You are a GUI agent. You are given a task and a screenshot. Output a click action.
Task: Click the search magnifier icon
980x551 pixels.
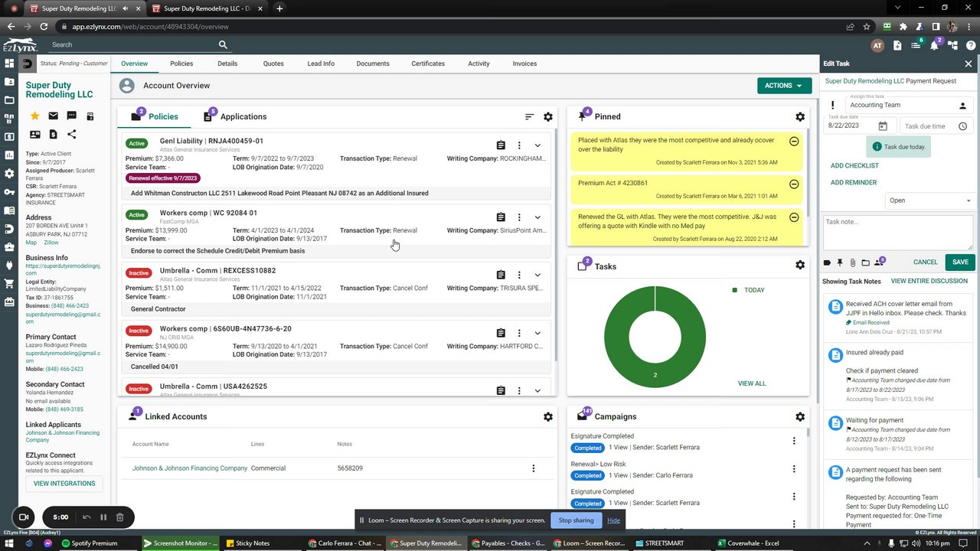coord(223,45)
